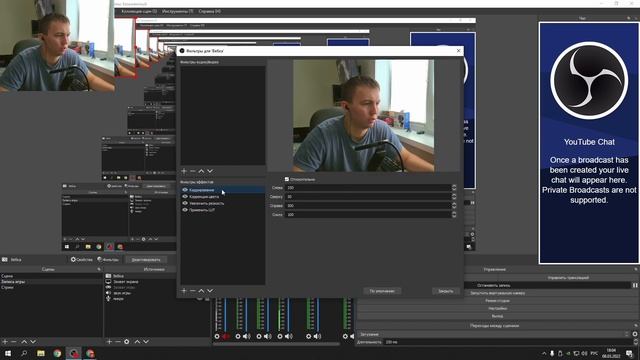Click the Режим студии button

[497, 300]
